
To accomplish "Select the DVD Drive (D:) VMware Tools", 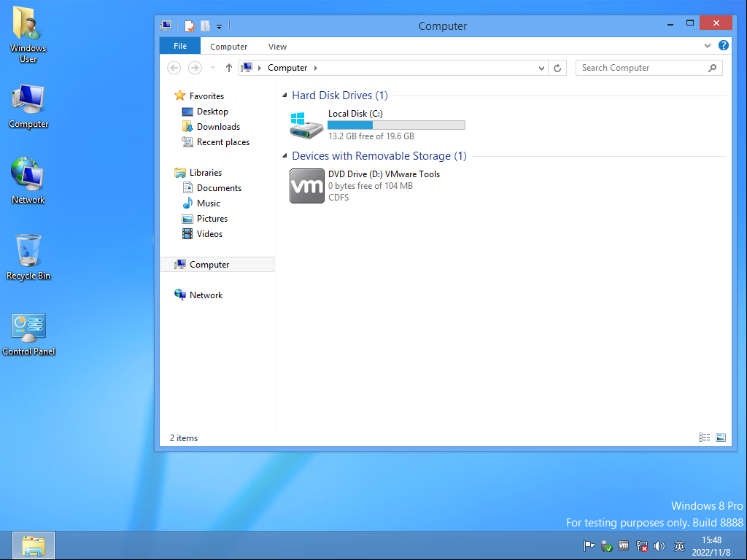I will [365, 186].
